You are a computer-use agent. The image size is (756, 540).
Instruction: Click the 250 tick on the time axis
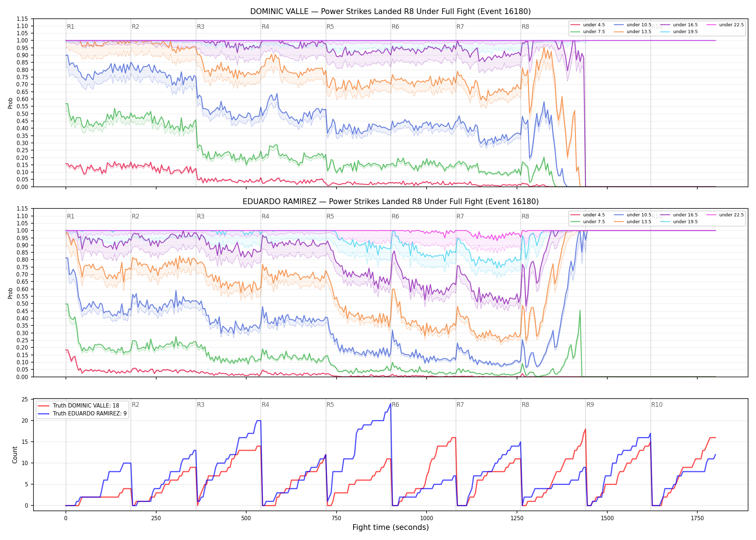(x=156, y=518)
